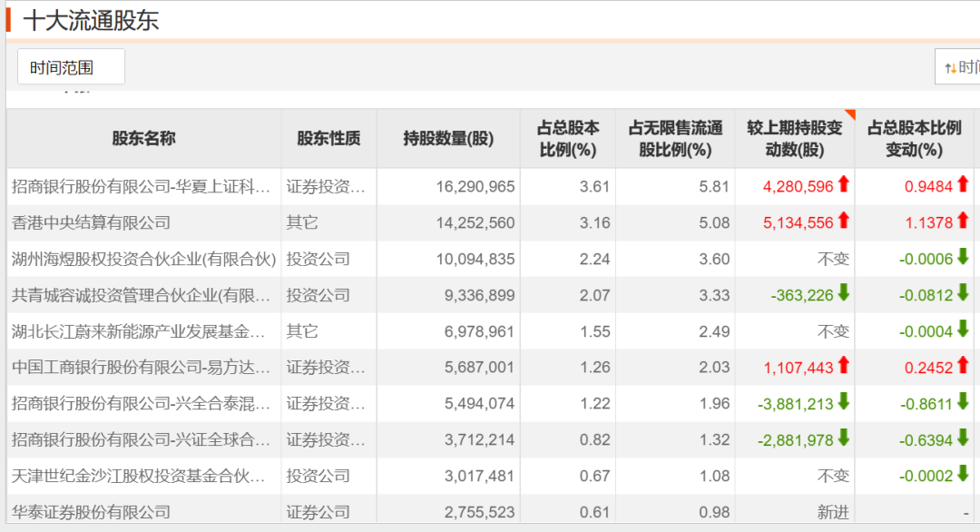Click the 占总股本比例(%) column header

point(567,139)
